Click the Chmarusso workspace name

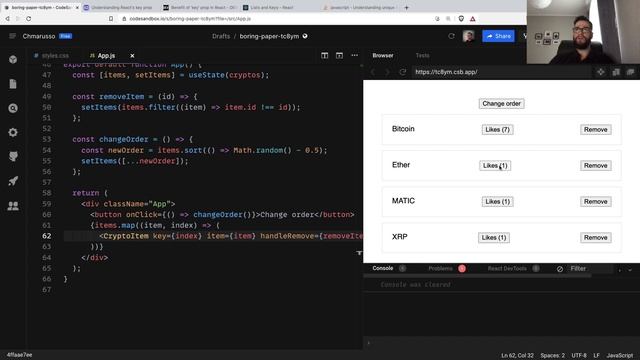tap(39, 36)
